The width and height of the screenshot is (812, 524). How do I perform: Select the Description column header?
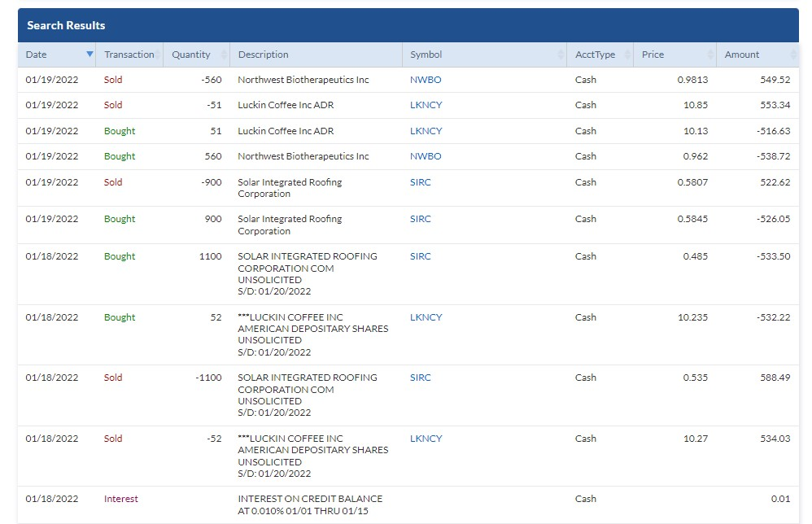pyautogui.click(x=263, y=55)
